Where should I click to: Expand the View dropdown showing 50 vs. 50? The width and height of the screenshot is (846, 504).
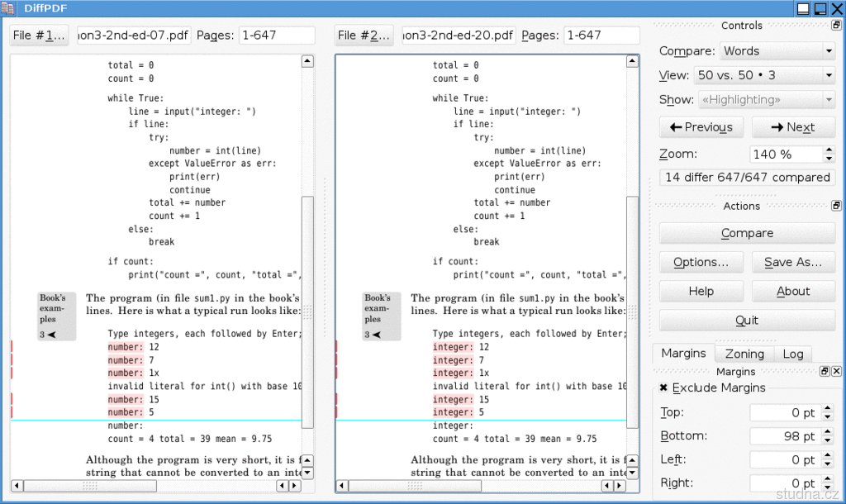(x=764, y=75)
